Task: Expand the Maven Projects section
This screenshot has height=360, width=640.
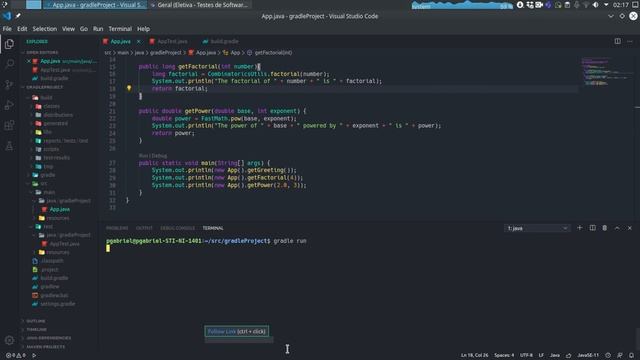Action: [45, 347]
